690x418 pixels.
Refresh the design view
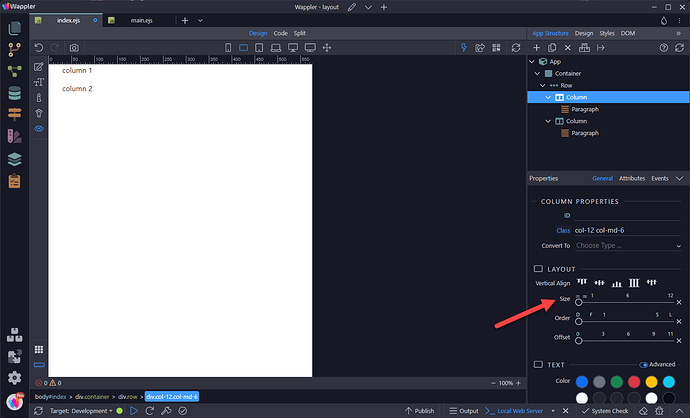516,48
